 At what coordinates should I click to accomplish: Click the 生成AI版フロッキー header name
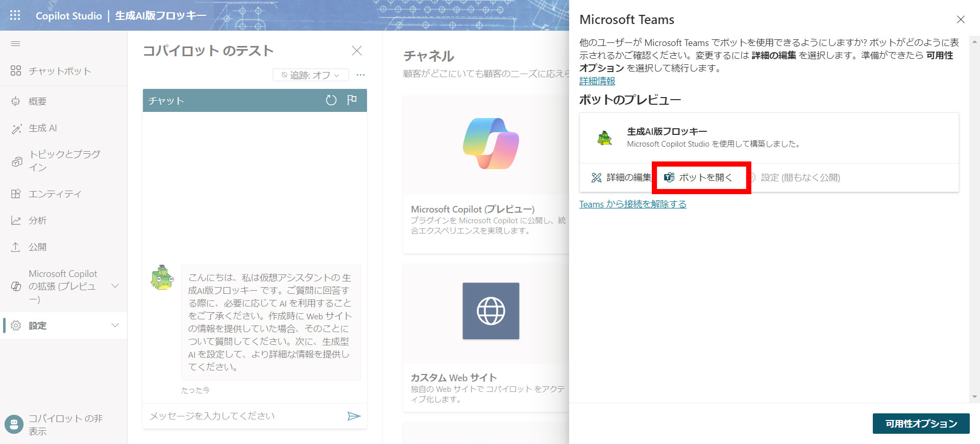[x=161, y=16]
